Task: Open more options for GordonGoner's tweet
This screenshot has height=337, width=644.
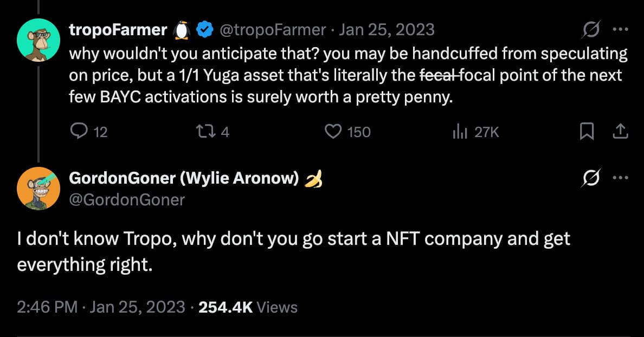Action: (620, 178)
